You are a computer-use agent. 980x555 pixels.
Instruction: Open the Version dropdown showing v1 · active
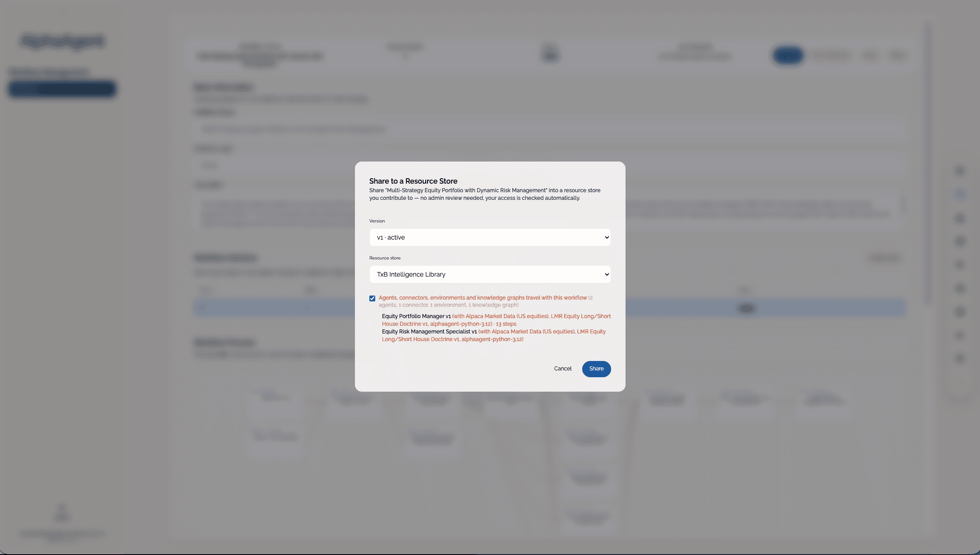[490, 237]
